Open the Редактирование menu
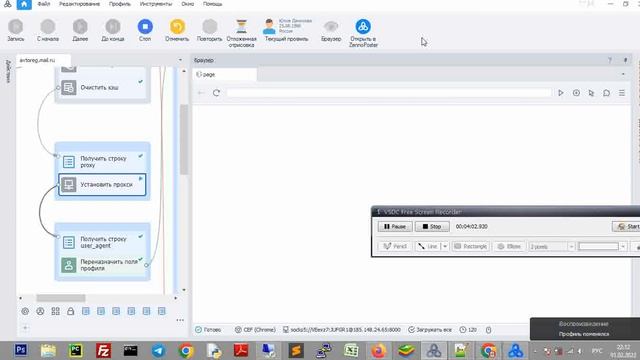The image size is (640, 360). point(79,4)
